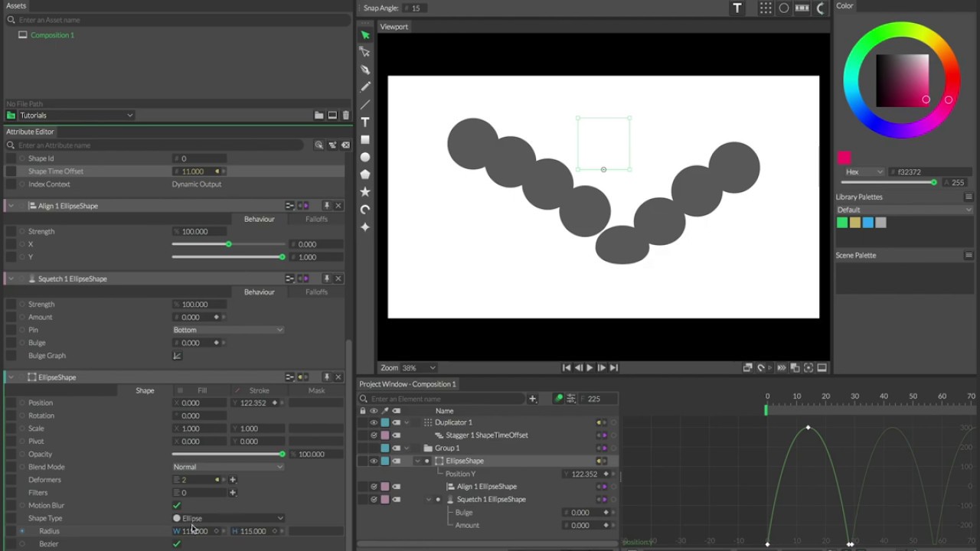Pick the Line tool in the toolbar
980x551 pixels.
(365, 104)
